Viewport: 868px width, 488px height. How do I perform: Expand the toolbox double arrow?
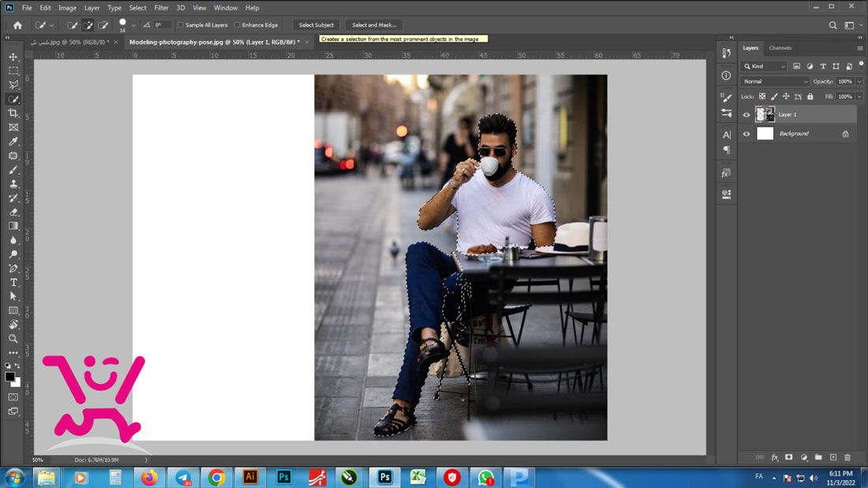click(x=7, y=37)
